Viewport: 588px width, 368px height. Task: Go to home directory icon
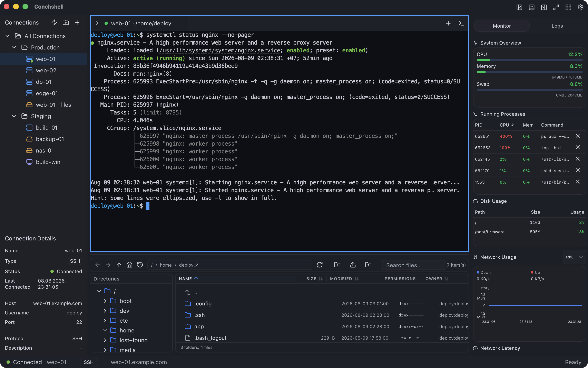pyautogui.click(x=129, y=265)
